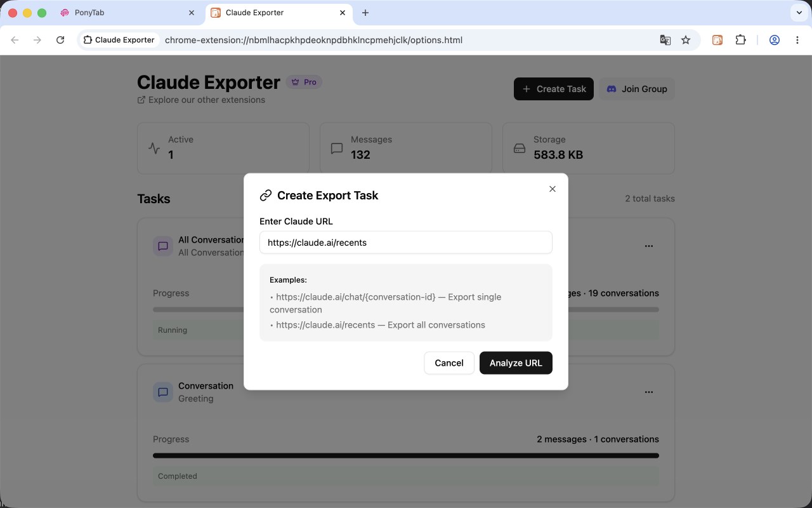Click the Tasks section heading

pos(154,199)
